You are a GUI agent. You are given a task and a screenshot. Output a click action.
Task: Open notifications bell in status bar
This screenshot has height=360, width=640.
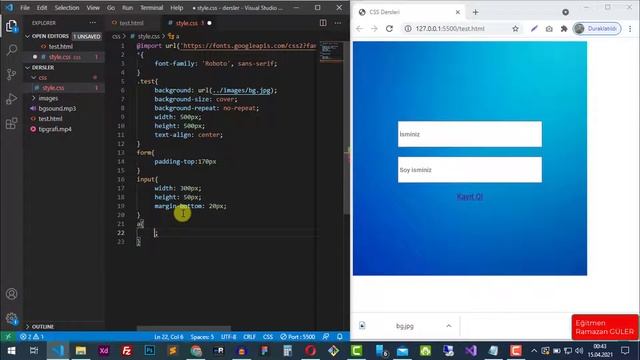coord(340,337)
